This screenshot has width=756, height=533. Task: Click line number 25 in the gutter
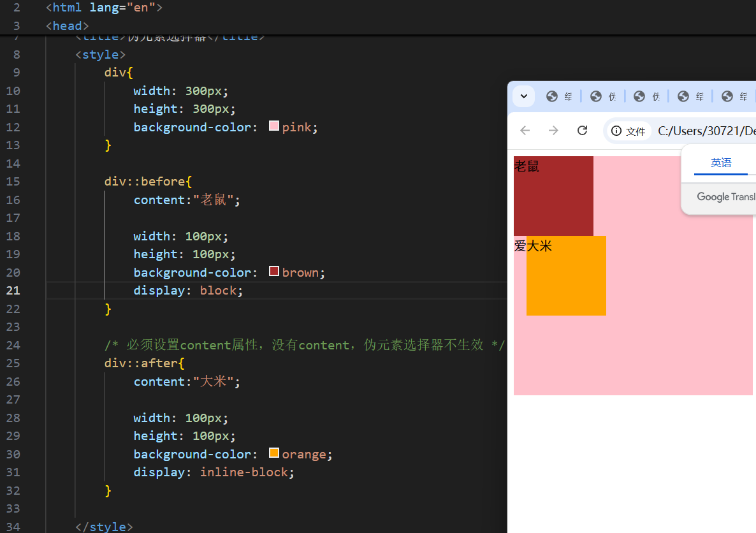pyautogui.click(x=13, y=363)
